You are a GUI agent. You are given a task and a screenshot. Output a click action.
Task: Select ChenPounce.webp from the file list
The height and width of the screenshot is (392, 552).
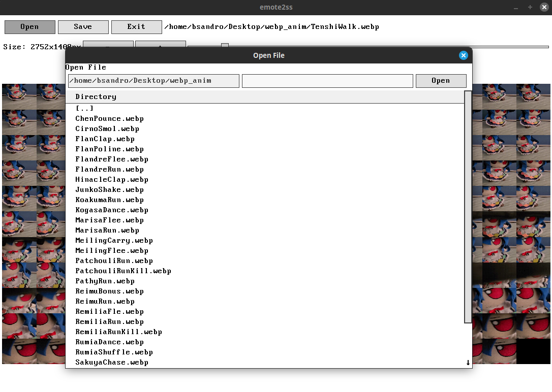[x=109, y=118]
